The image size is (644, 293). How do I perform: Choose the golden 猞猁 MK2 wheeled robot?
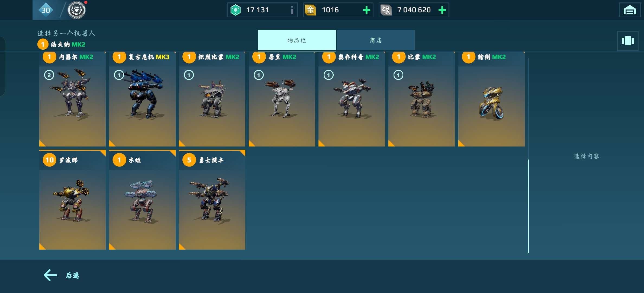(x=491, y=99)
